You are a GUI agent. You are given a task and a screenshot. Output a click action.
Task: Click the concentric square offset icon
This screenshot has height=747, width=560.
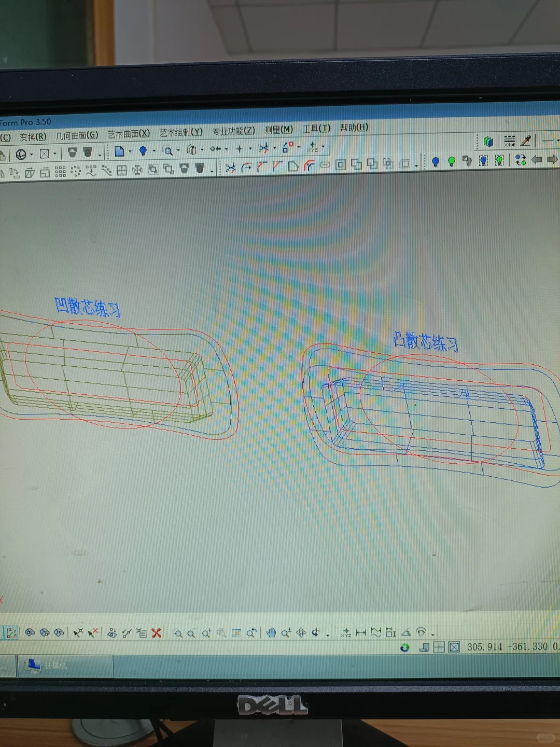(x=341, y=165)
